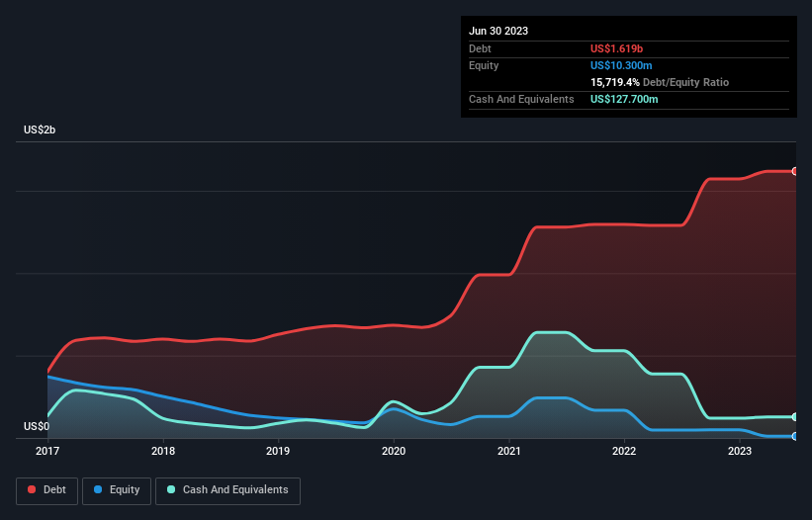Click the 15,719.4% Debt/Equity Ratio text

pyautogui.click(x=660, y=82)
